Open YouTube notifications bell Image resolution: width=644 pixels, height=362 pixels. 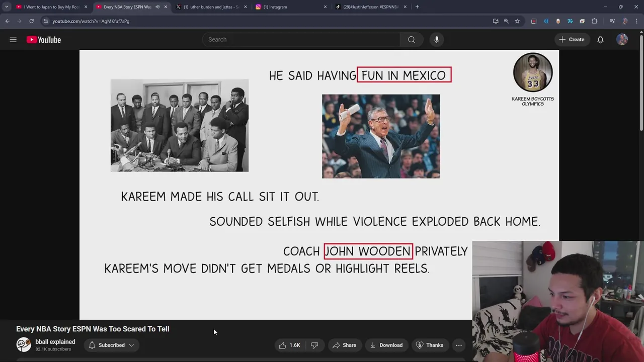pos(600,40)
